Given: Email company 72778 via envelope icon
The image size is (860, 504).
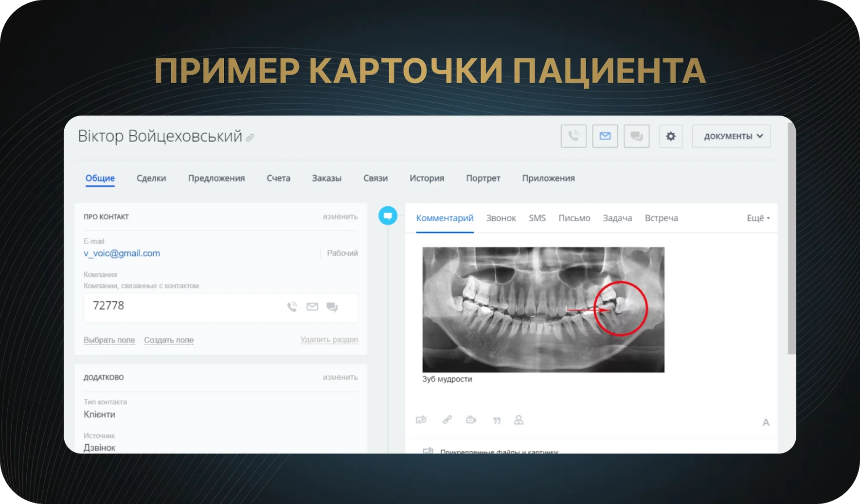Looking at the screenshot, I should tap(312, 306).
